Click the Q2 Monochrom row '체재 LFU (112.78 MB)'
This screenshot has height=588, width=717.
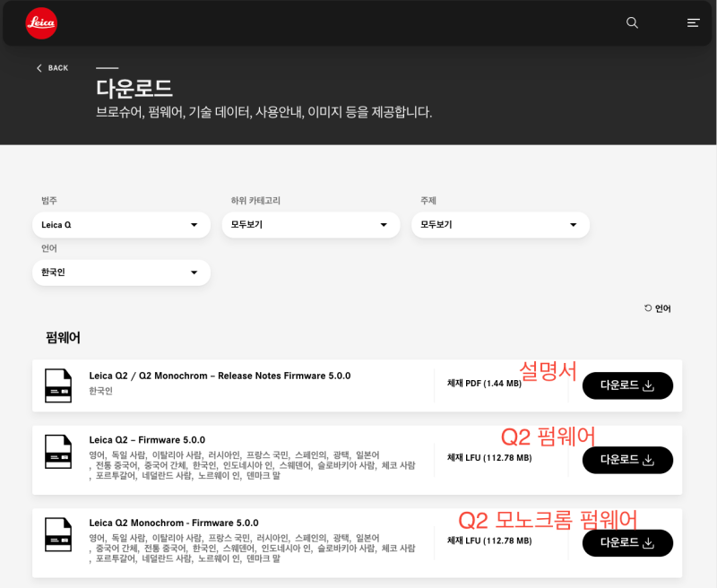pos(489,540)
